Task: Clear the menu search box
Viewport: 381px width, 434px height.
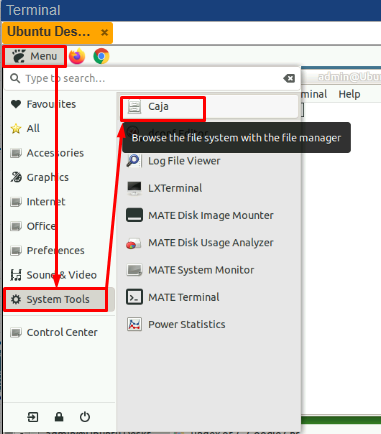Action: click(289, 78)
